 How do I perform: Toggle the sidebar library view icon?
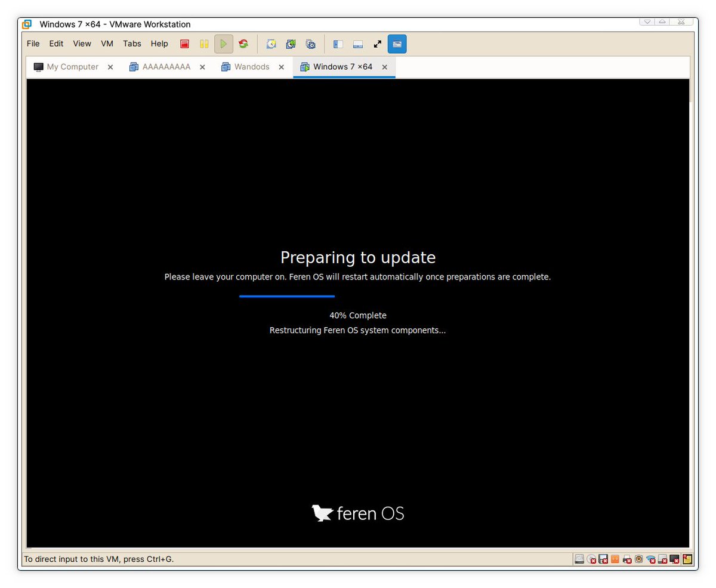[x=338, y=44]
